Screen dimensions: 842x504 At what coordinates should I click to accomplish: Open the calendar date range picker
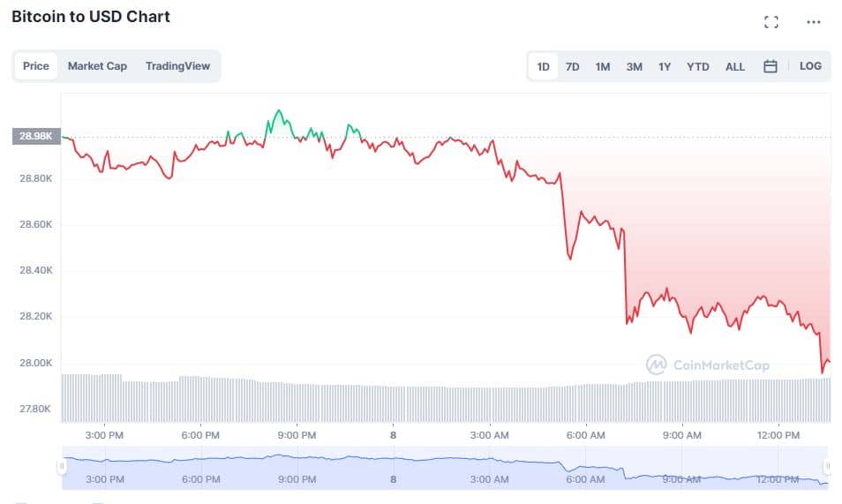[x=770, y=66]
